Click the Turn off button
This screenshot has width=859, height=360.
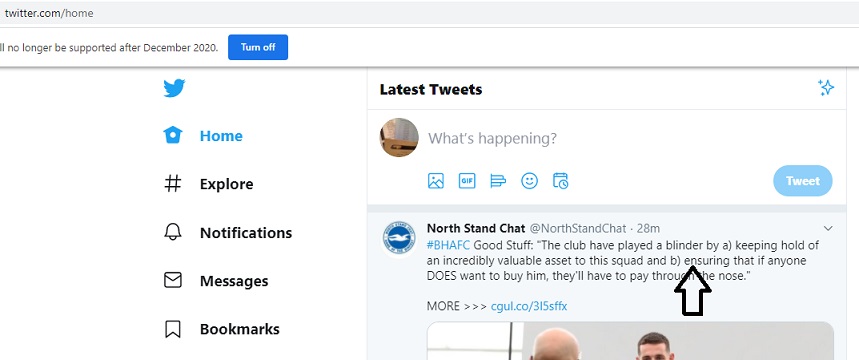(258, 47)
